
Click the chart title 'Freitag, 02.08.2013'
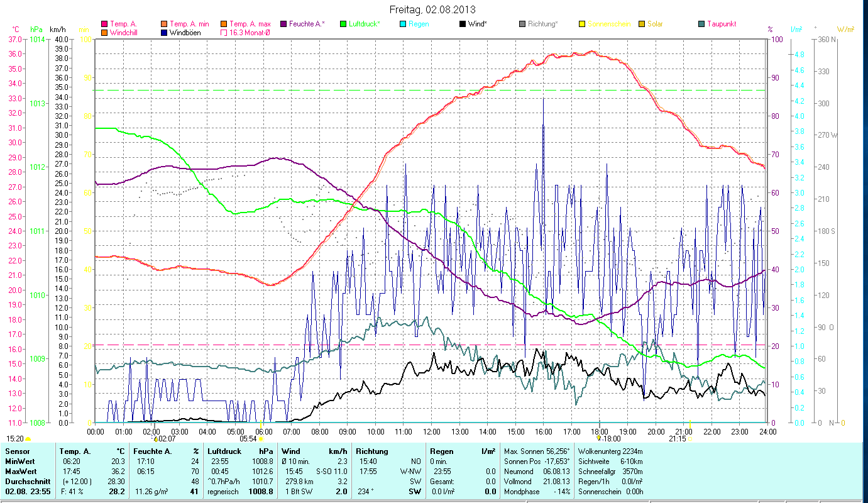432,10
